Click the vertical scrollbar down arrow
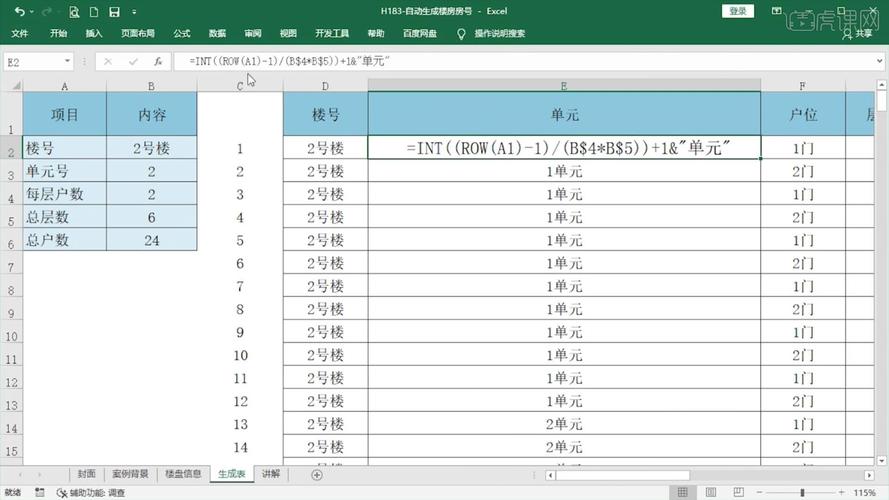The image size is (889, 500). [882, 461]
